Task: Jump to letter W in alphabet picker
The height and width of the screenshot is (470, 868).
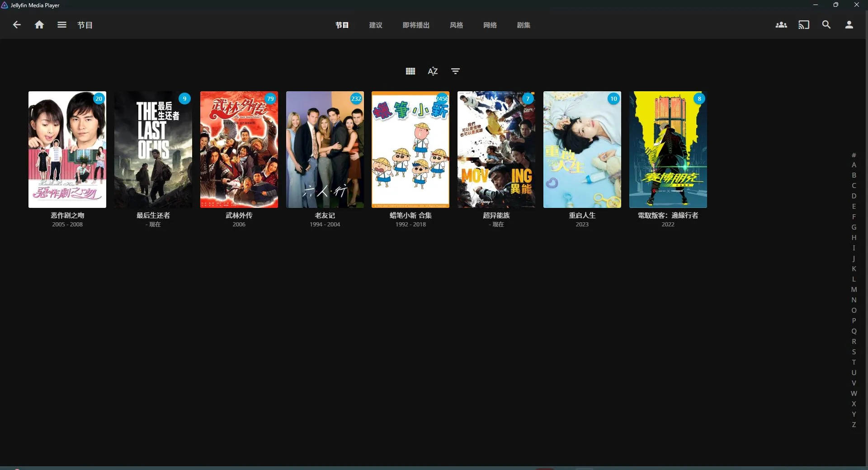Action: 854,394
